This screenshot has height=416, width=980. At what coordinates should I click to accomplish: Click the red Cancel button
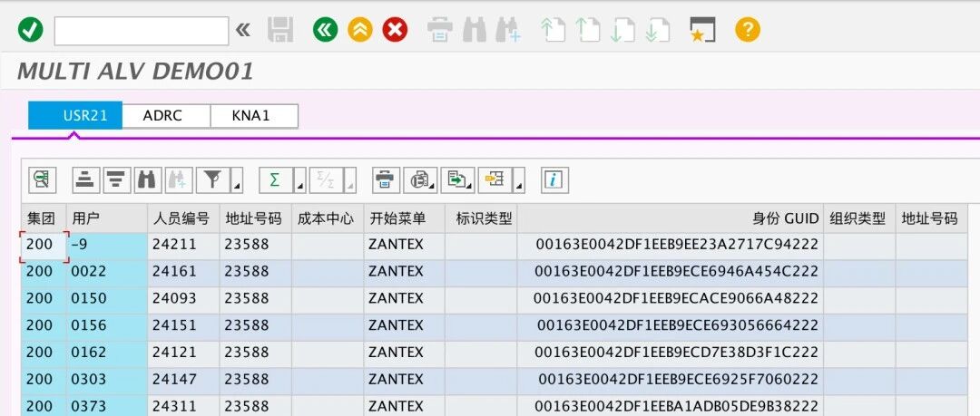[395, 29]
